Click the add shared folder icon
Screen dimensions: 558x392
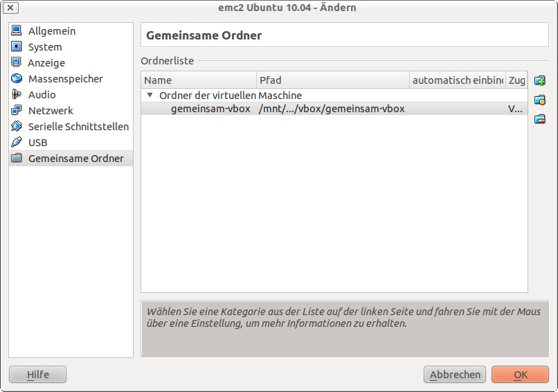[540, 81]
